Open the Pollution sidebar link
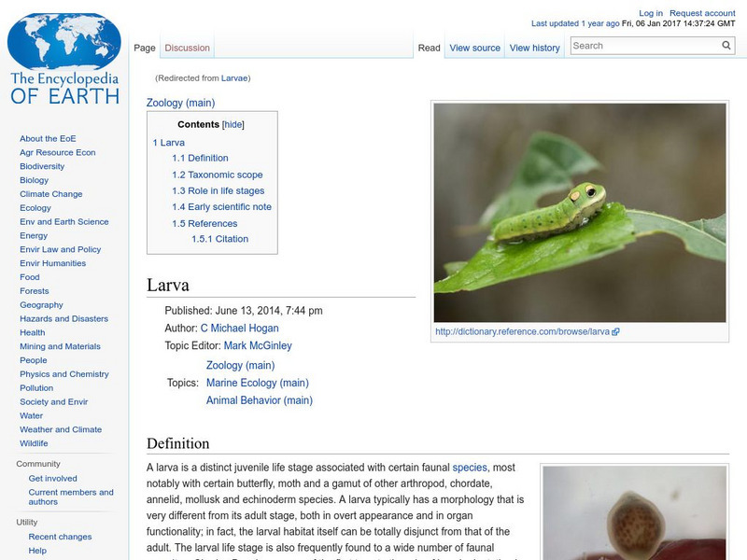Viewport: 747px width, 560px height. pyautogui.click(x=36, y=387)
